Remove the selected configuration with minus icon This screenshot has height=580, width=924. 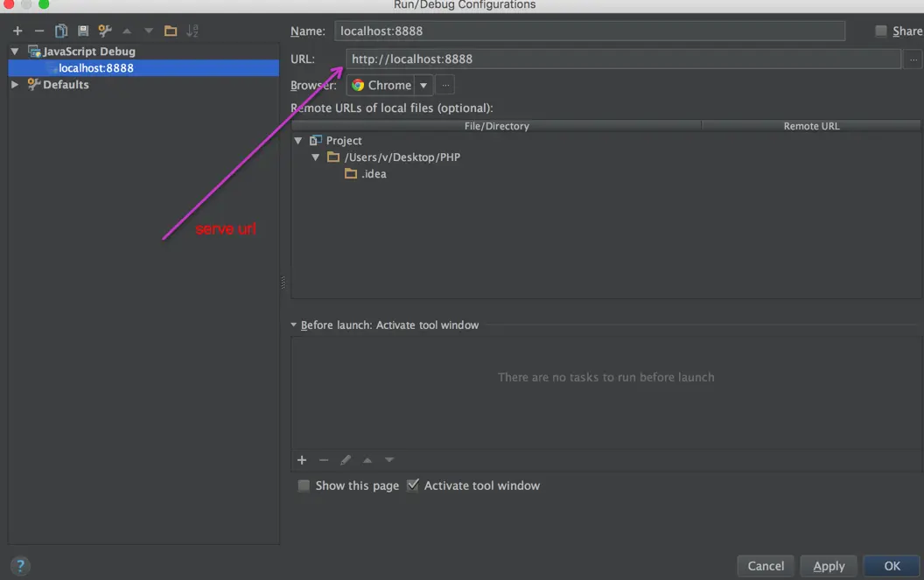(x=38, y=31)
